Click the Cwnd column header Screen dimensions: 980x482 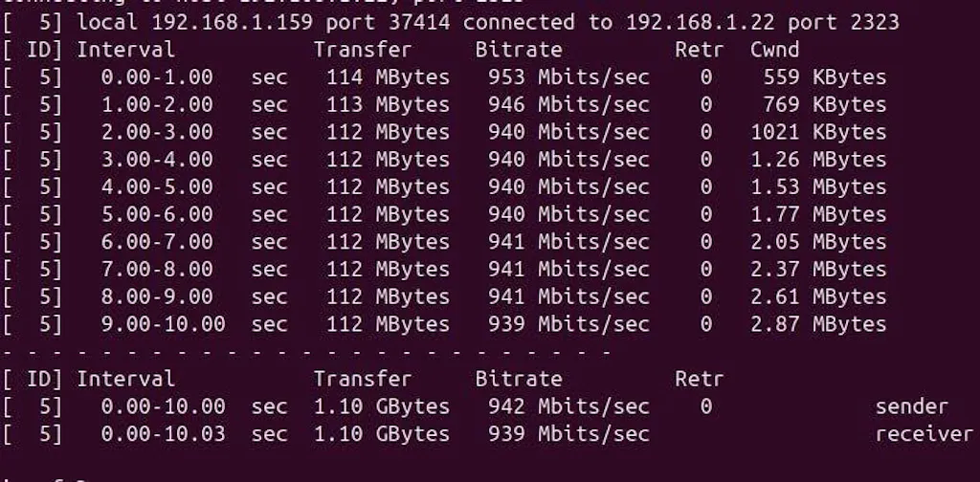pyautogui.click(x=774, y=50)
